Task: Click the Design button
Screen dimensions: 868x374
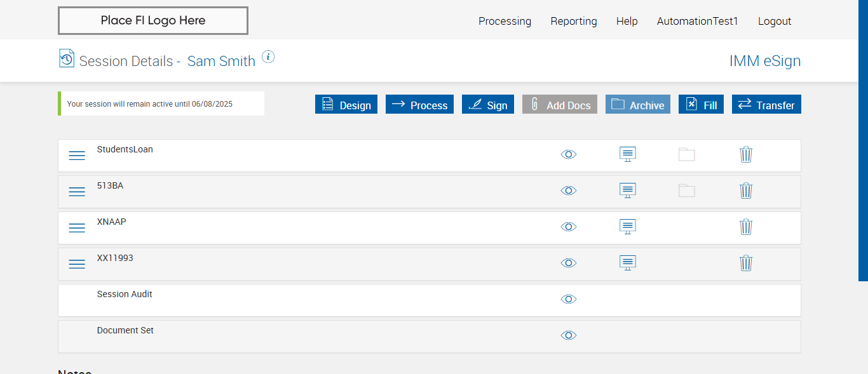Action: (346, 105)
